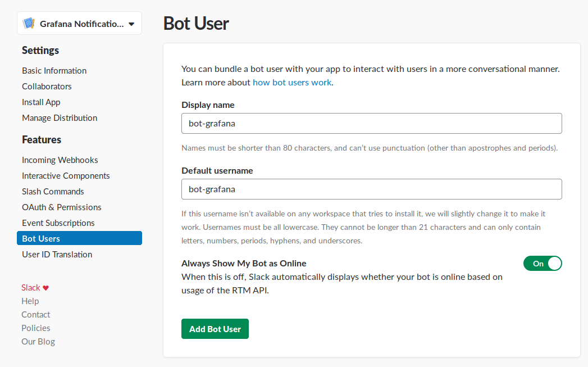Navigate to Incoming Webhooks feature
This screenshot has height=367, width=588.
(60, 160)
